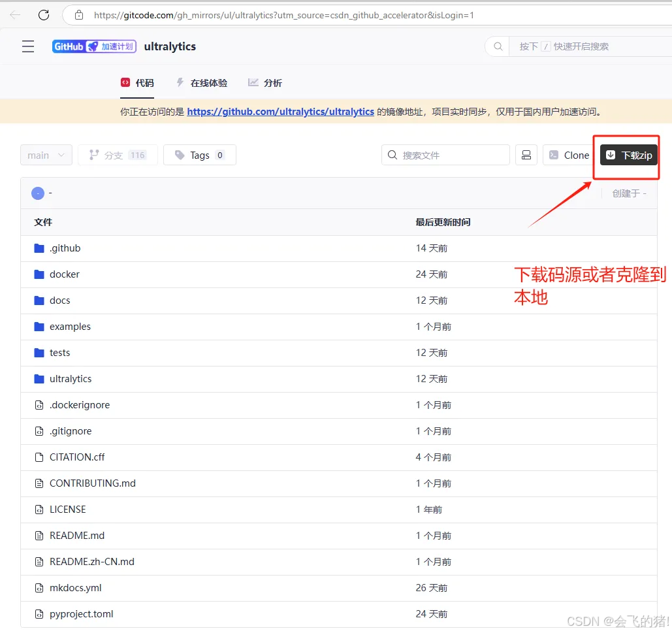Click the folder icon beside ultralytics

click(x=39, y=379)
